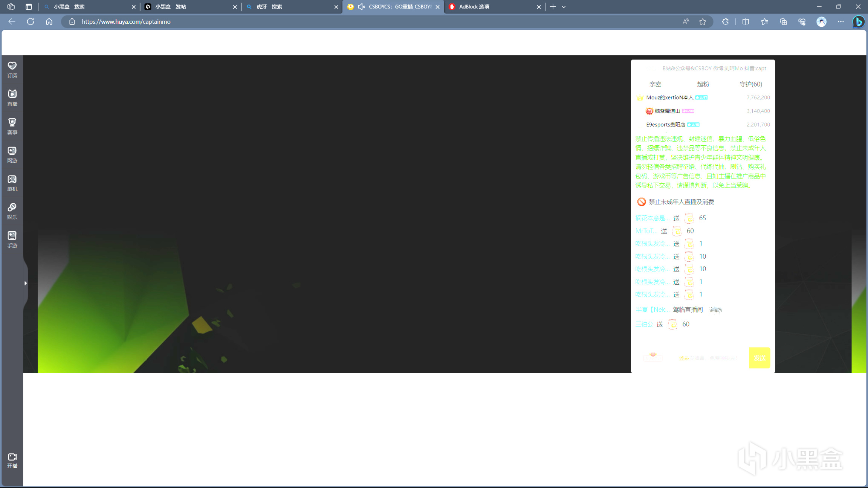The height and width of the screenshot is (488, 868).
Task: Open the 娱乐 microphone icon
Action: pos(12,207)
